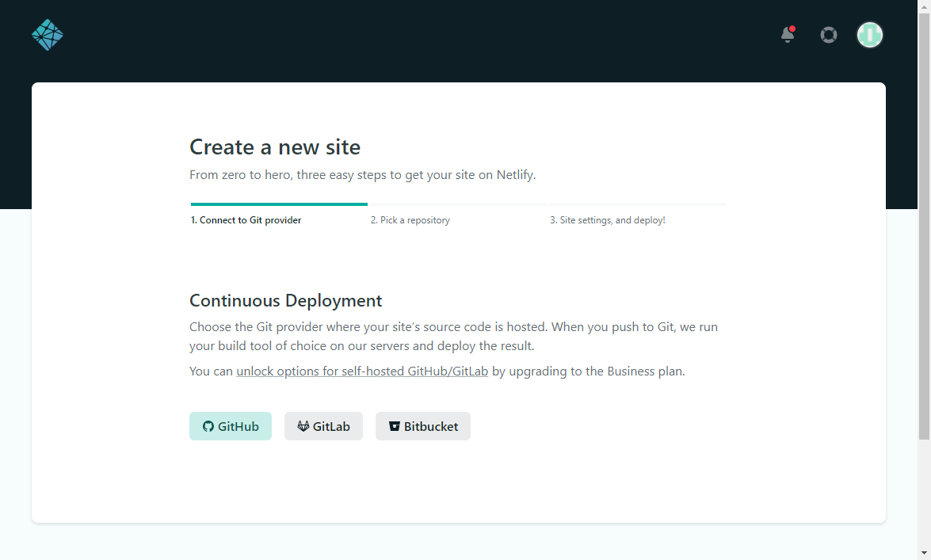Click the Netlify logo icon
The width and height of the screenshot is (931, 560).
48,35
